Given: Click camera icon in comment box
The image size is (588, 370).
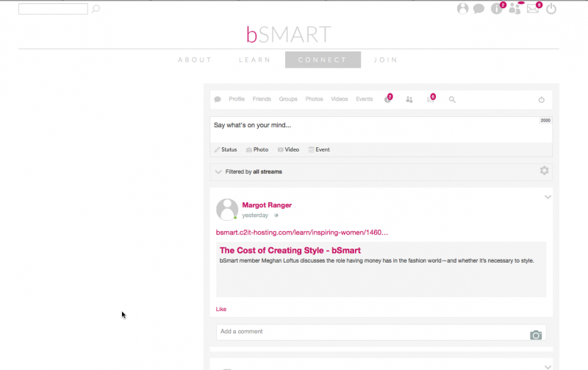Looking at the screenshot, I should pos(536,335).
